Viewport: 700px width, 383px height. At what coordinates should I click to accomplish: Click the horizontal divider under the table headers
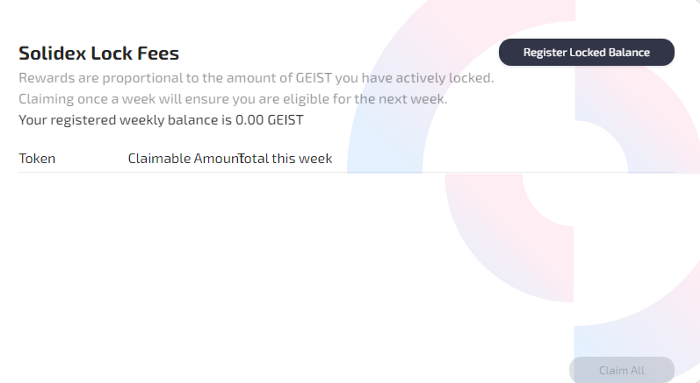346,172
